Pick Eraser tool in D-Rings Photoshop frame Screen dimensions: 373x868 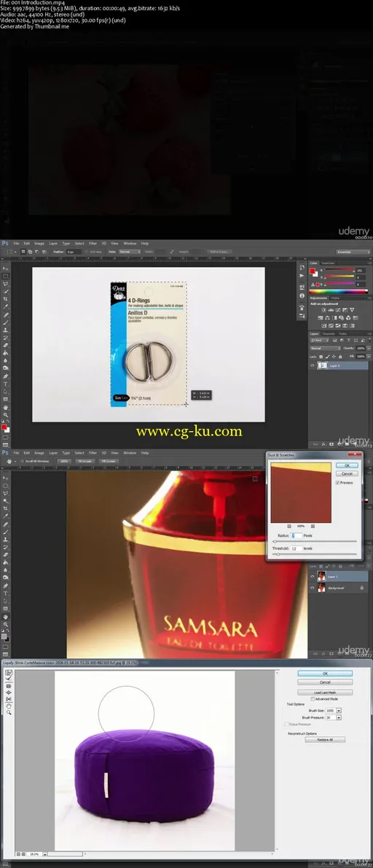6,345
